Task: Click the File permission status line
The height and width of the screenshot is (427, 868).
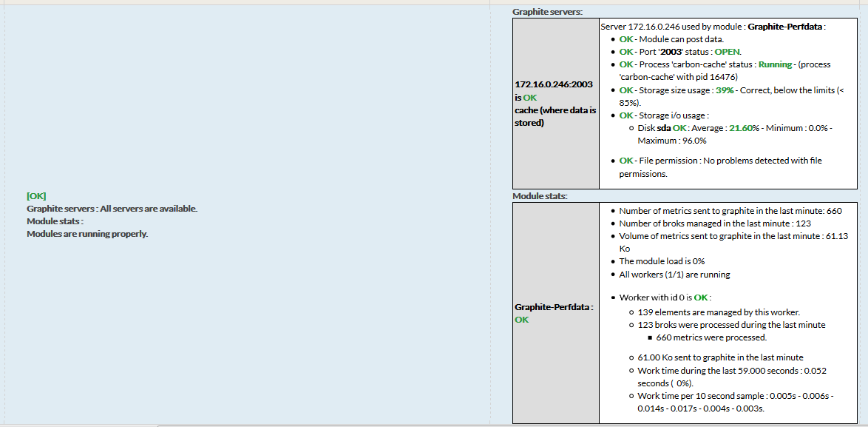Action: point(720,161)
